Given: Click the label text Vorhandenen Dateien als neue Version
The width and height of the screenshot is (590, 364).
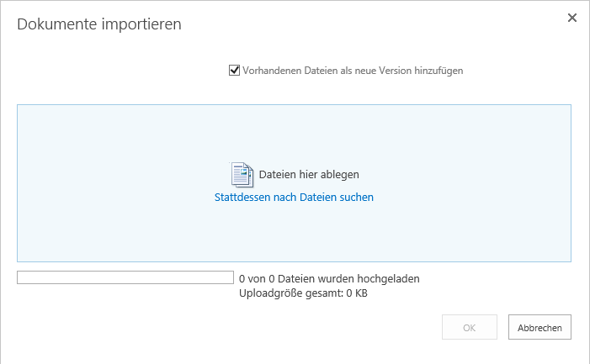Looking at the screenshot, I should [327, 71].
